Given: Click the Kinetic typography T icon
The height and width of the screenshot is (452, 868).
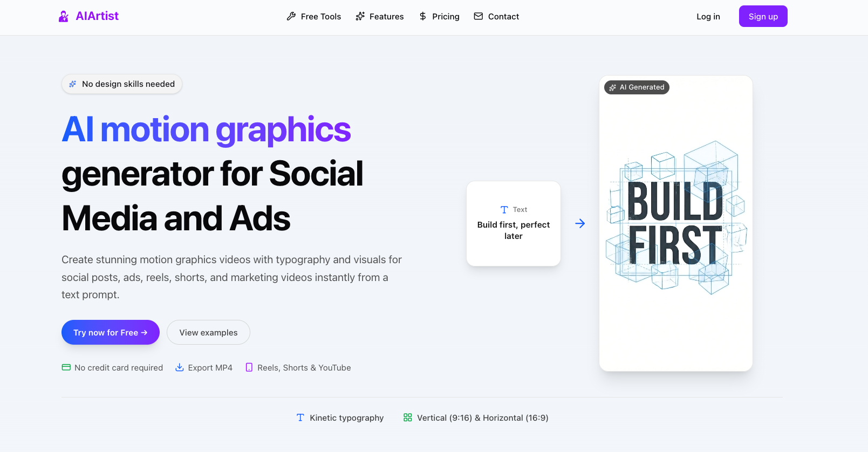Looking at the screenshot, I should (x=300, y=417).
